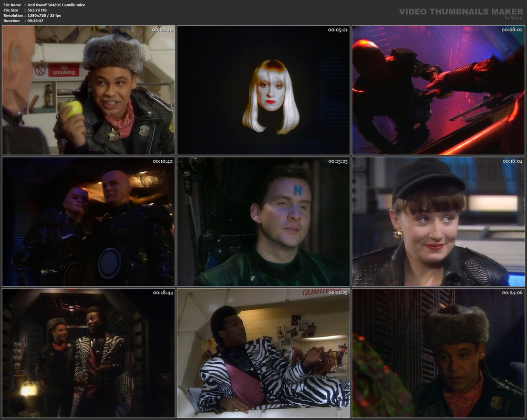
Task: Click the 'File Name' label
Action: pos(13,5)
